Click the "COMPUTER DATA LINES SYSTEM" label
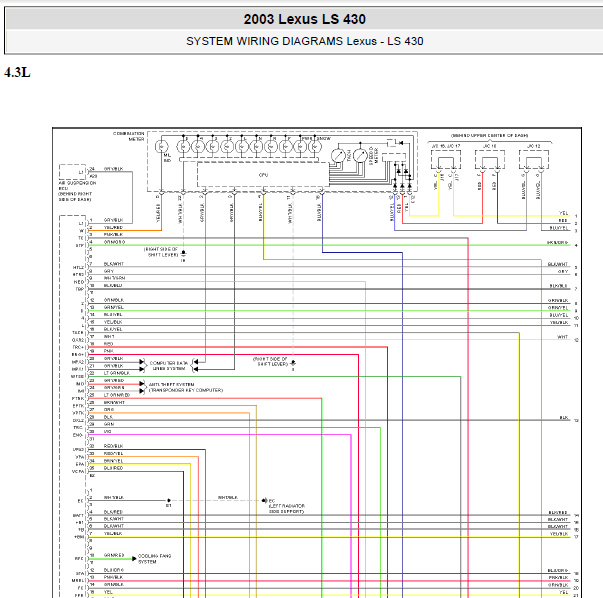 coord(169,366)
